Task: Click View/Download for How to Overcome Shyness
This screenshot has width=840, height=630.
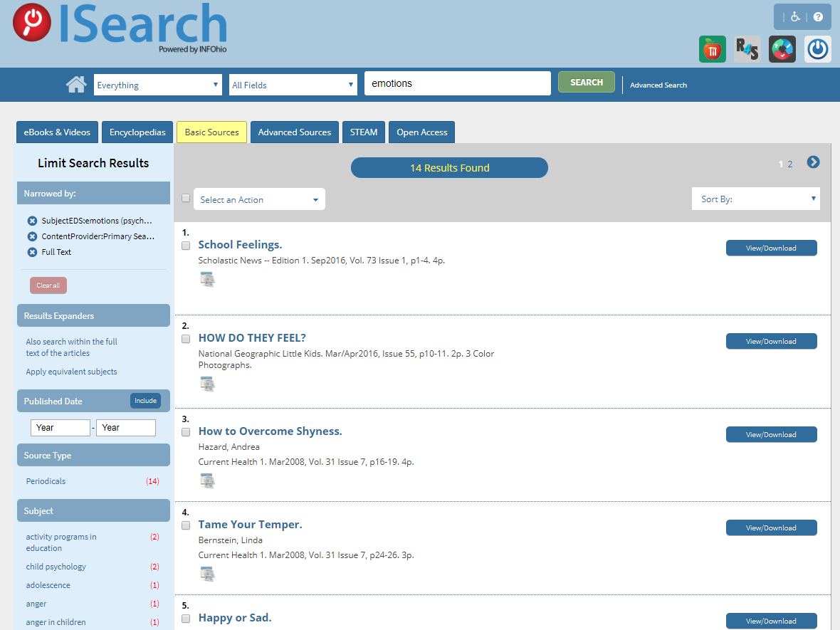Action: coord(772,434)
